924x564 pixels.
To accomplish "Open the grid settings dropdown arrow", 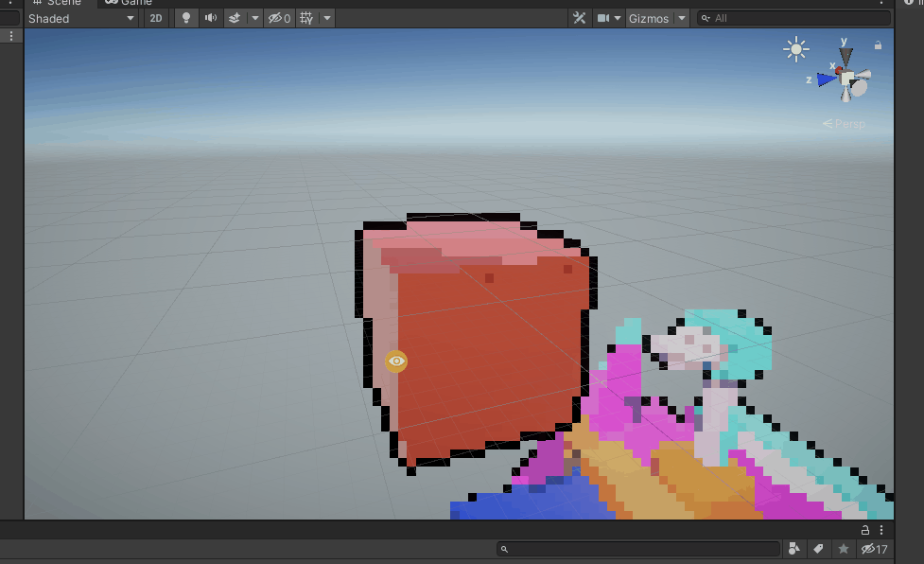I will coord(327,18).
